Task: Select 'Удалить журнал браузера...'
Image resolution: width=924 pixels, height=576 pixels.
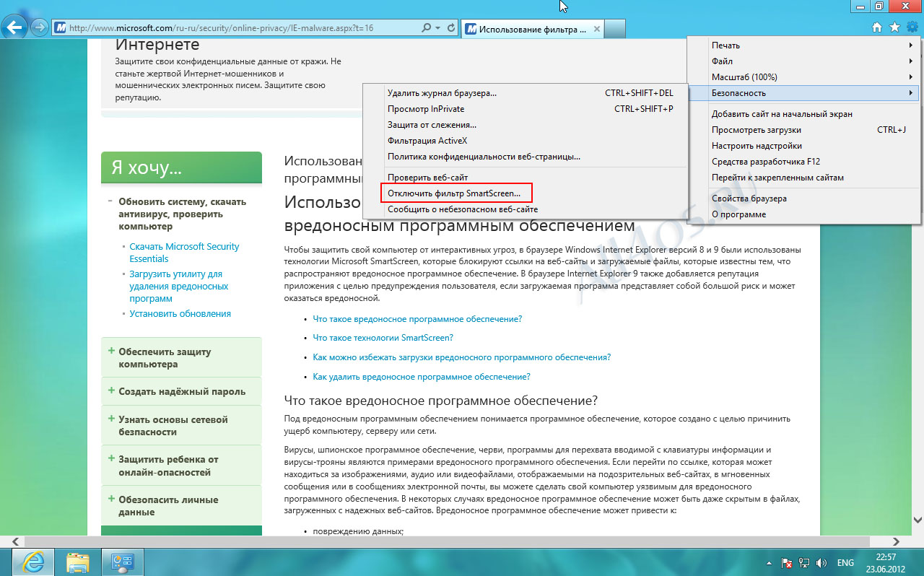Action: coord(526,92)
